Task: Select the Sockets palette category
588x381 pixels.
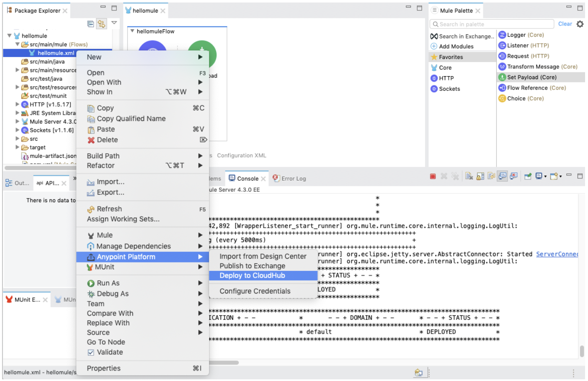Action: 446,89
